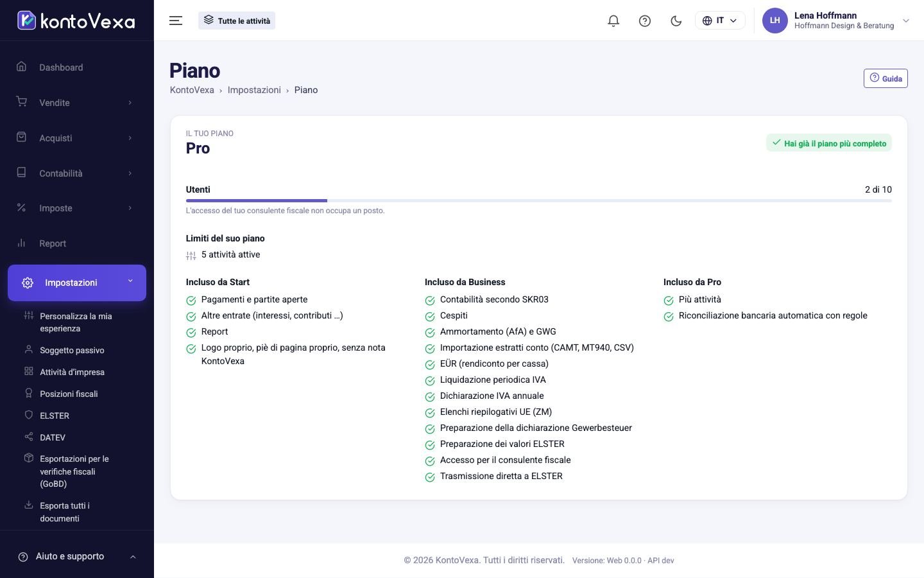Expand the Vendite submenu chevron
The image size is (924, 578).
(x=130, y=103)
